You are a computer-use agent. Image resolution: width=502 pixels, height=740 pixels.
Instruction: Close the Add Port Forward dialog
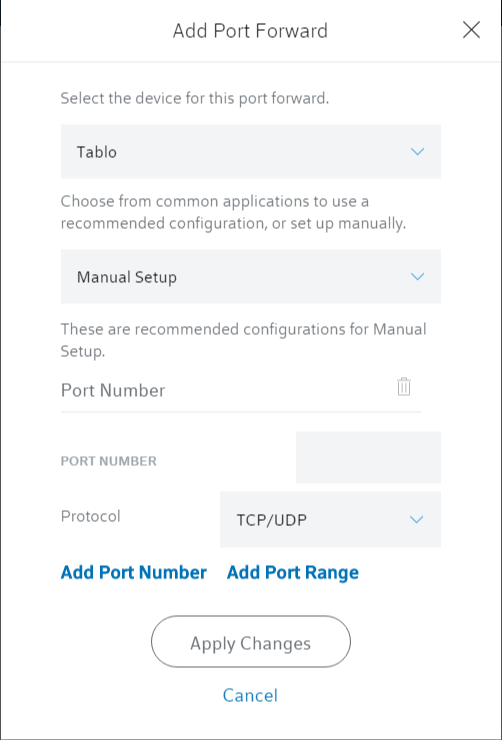coord(471,30)
